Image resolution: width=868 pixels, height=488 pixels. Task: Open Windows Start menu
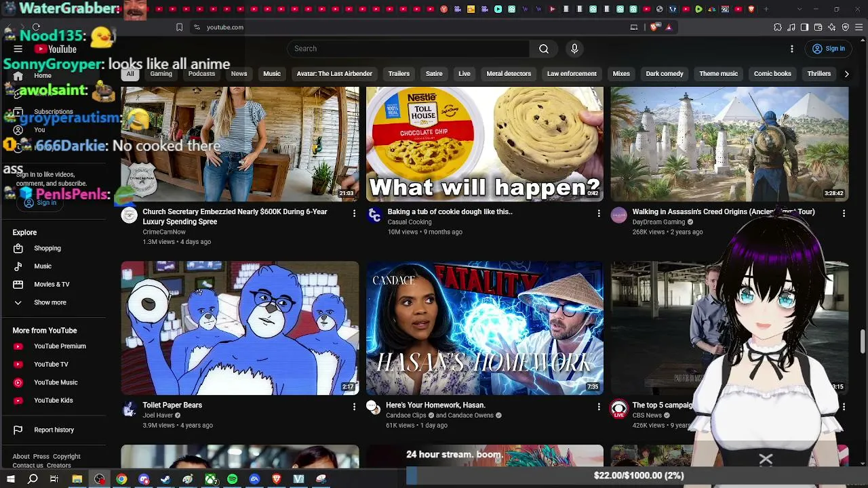coord(11,479)
